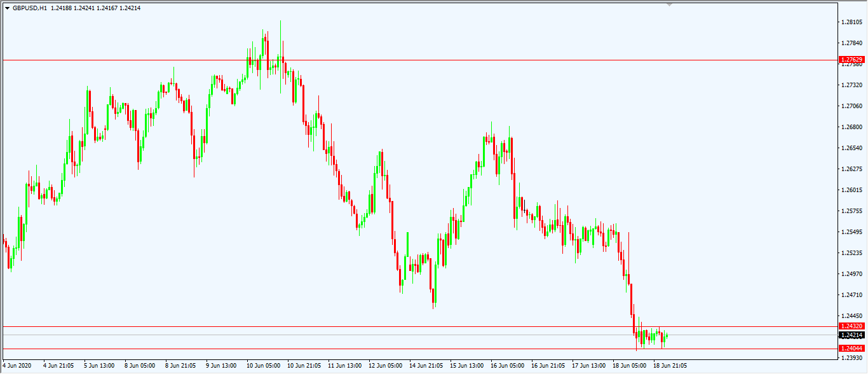Click the 1.28105 price scale label
The width and height of the screenshot is (868, 374).
pyautogui.click(x=851, y=22)
